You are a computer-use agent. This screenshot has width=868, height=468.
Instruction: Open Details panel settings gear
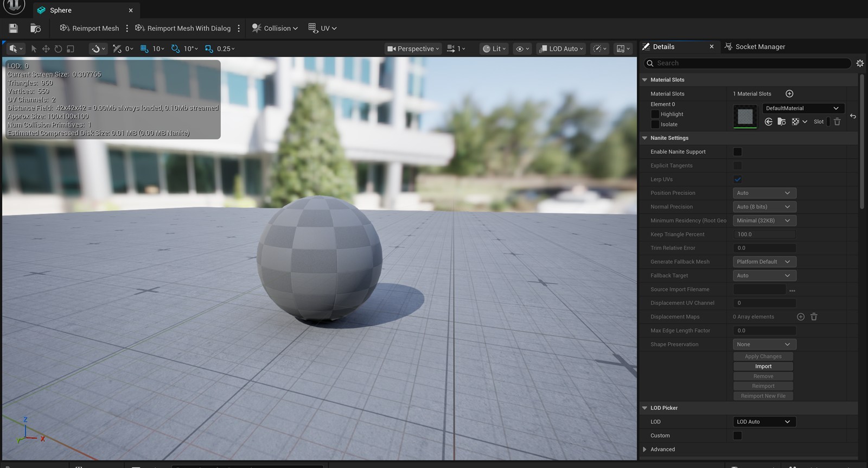tap(860, 64)
